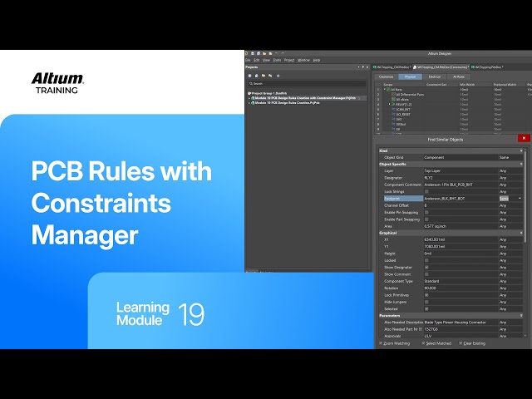Screen dimensions: 532x399
Task: Toggle the Lock Strings checkbox
Action: [426, 192]
